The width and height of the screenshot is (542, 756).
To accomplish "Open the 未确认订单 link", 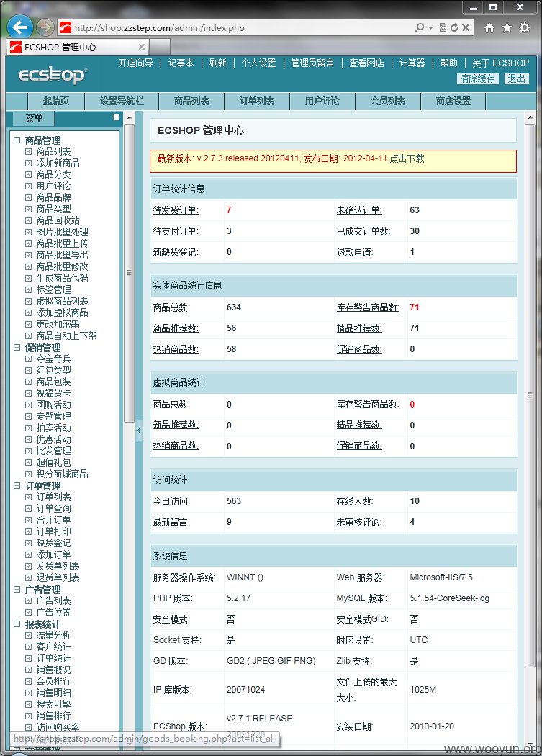I will [x=359, y=210].
